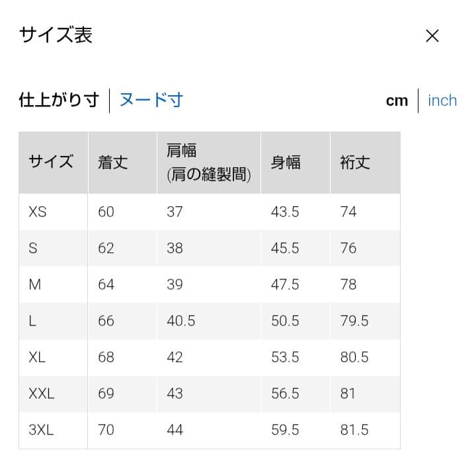Select the cm unit option
Viewport: 476px width, 471px height.
397,100
